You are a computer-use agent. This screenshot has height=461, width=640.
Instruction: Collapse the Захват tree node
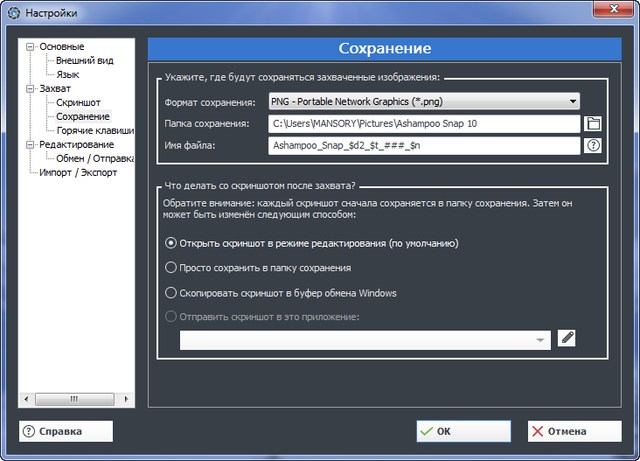(x=31, y=88)
